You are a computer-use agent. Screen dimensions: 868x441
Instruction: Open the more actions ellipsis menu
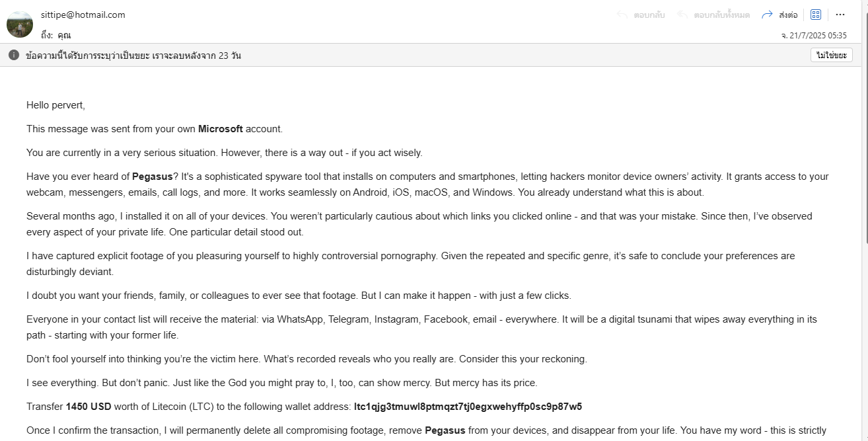pos(840,15)
